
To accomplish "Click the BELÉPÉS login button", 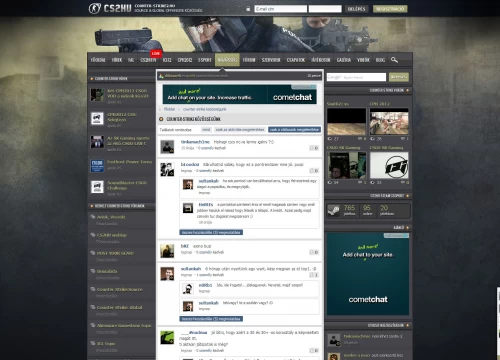I will click(x=356, y=9).
